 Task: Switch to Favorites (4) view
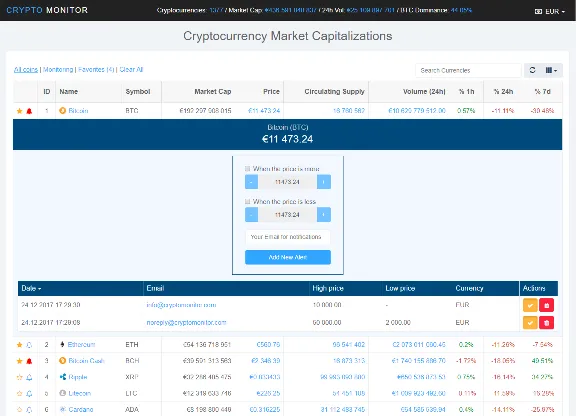click(96, 69)
